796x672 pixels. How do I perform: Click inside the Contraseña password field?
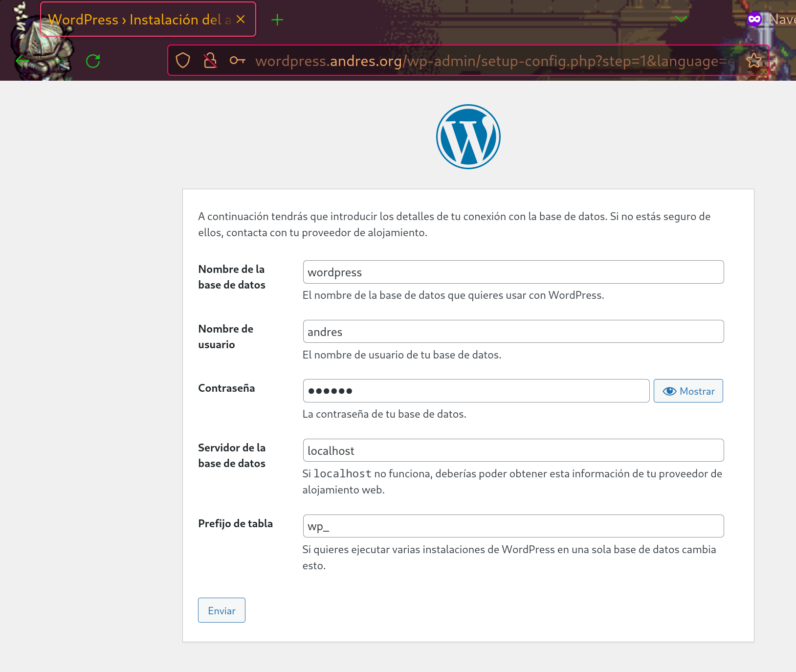tap(476, 391)
